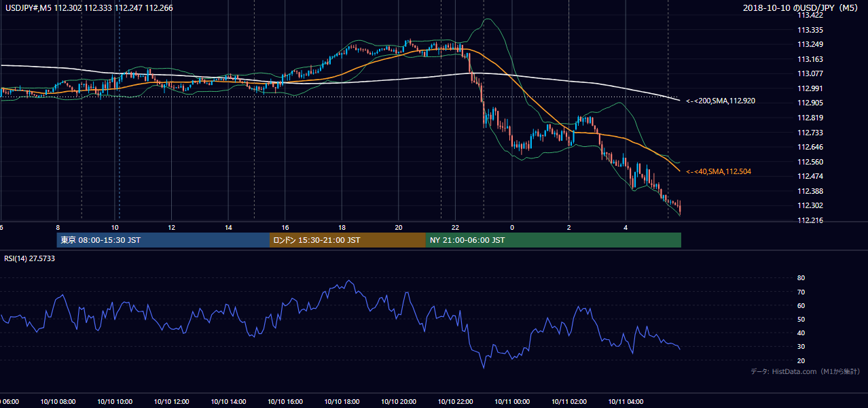Open the HistData.com data source credit
The height and width of the screenshot is (408, 868).
point(806,371)
